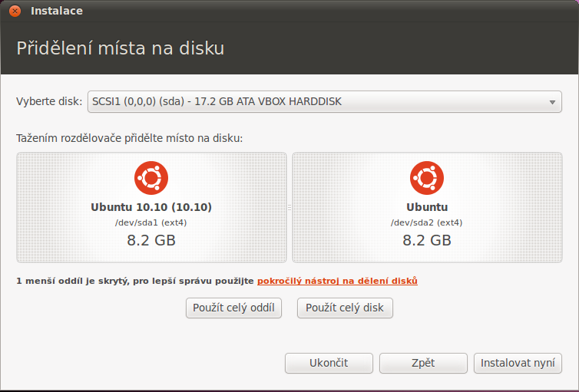This screenshot has width=579, height=392.
Task: Go back with the Zpět button
Action: (x=423, y=364)
